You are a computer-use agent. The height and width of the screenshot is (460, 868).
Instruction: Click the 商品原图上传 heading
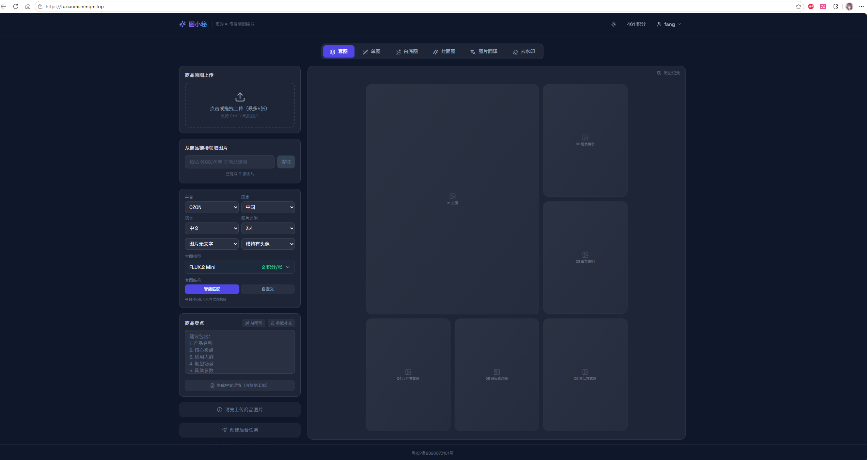pyautogui.click(x=199, y=75)
